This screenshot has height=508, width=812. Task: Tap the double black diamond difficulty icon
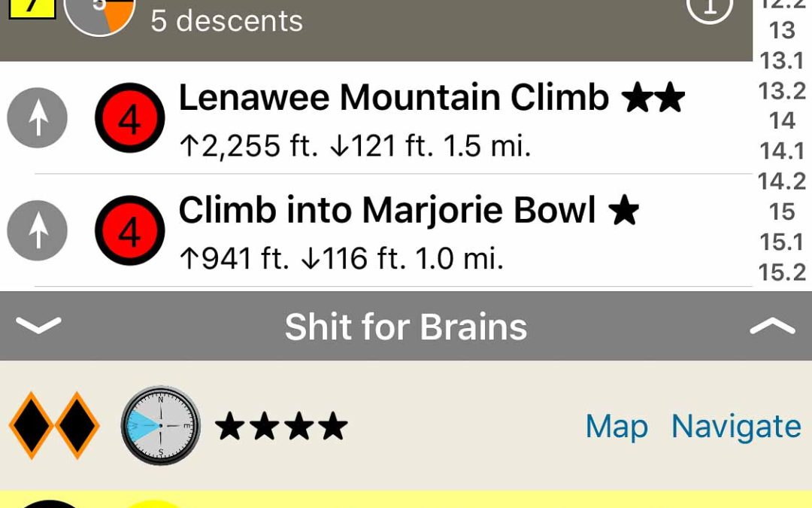(54, 425)
